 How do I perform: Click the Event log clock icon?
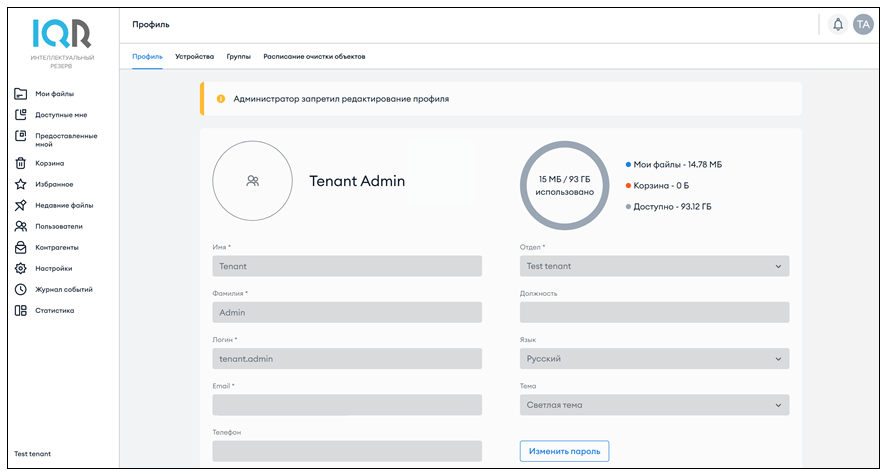click(x=21, y=289)
